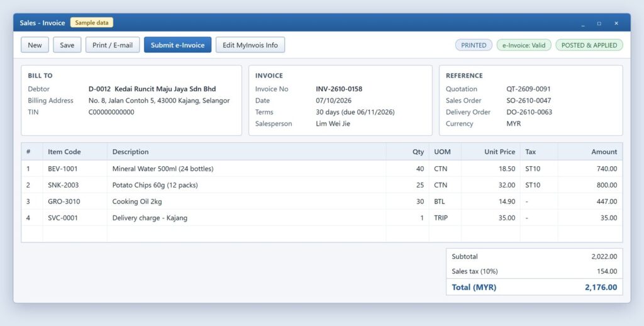Save the invoice
Image resolution: width=644 pixels, height=326 pixels.
pyautogui.click(x=67, y=45)
